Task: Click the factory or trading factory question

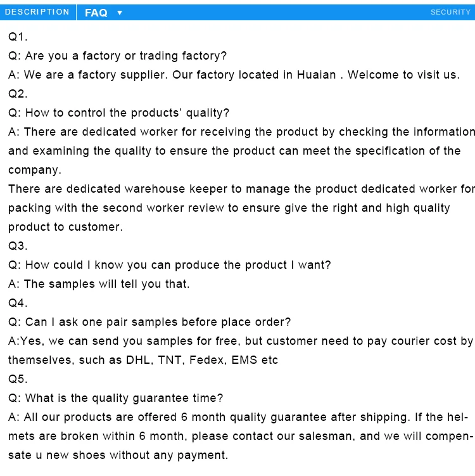Action: [x=117, y=56]
